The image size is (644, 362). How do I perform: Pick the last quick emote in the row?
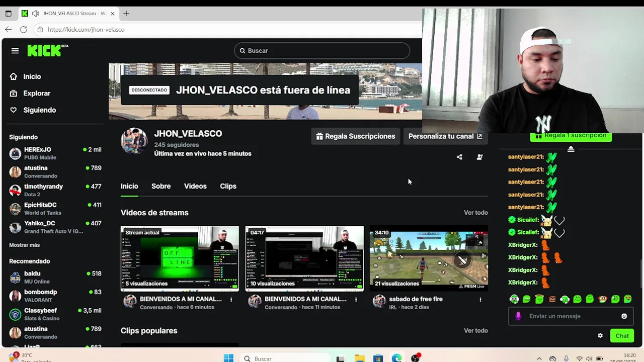[x=627, y=299]
